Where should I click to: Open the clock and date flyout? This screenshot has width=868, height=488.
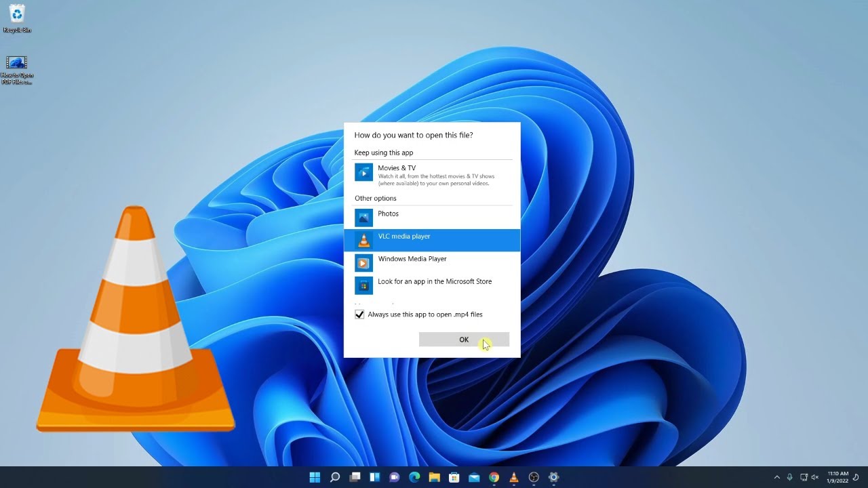837,477
